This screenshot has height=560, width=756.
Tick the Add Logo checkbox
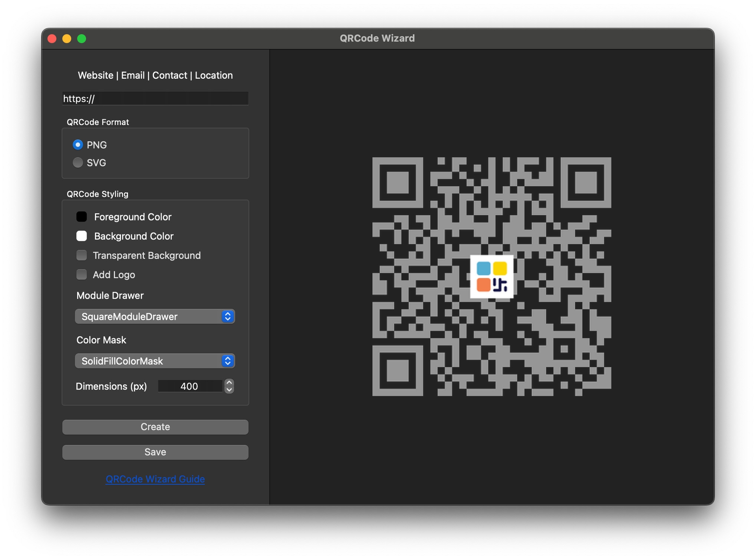82,275
